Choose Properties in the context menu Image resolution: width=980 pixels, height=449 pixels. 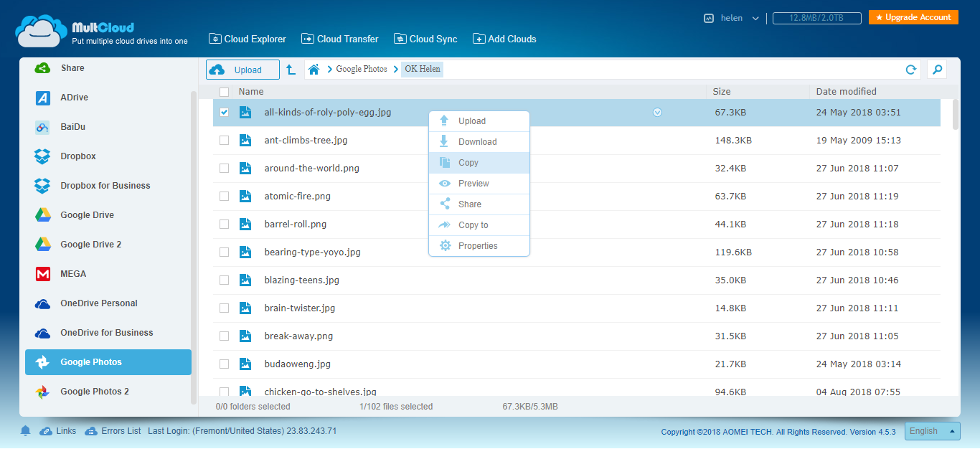point(479,246)
